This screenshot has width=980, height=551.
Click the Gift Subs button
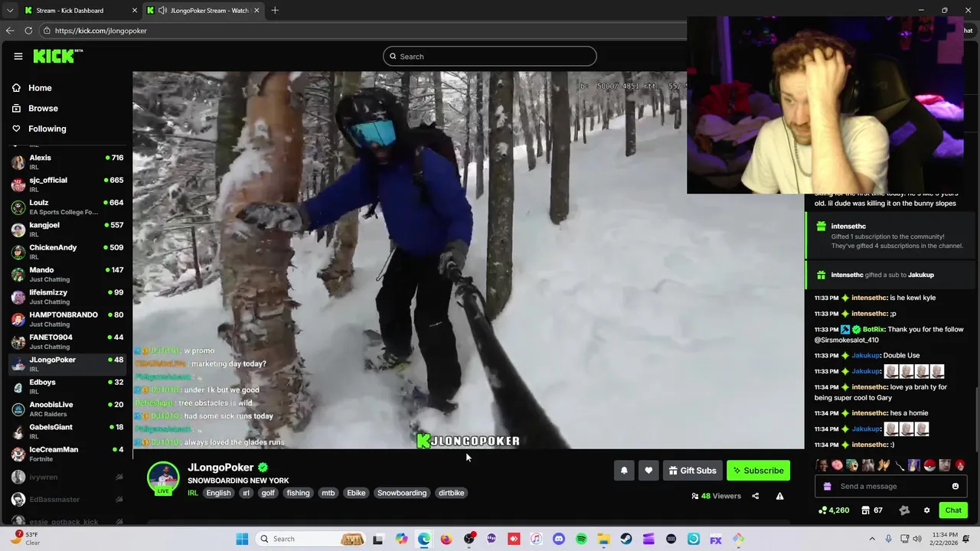(x=692, y=471)
